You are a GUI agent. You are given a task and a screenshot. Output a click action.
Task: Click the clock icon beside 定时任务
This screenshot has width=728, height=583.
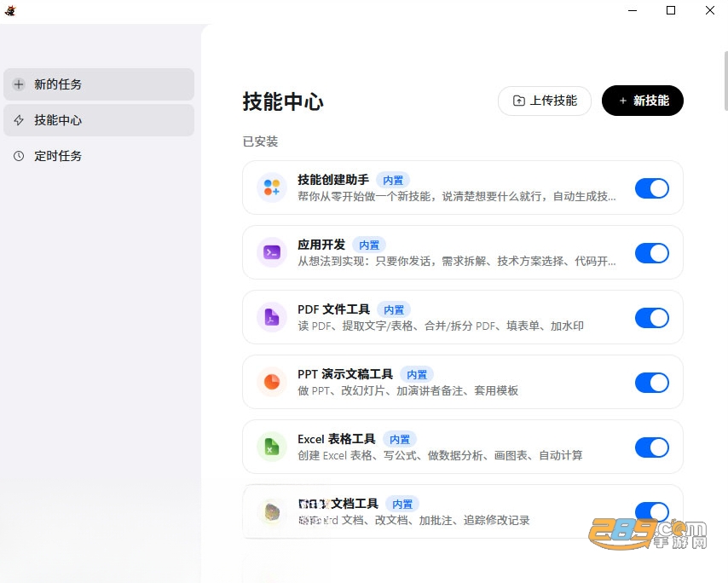(x=19, y=156)
